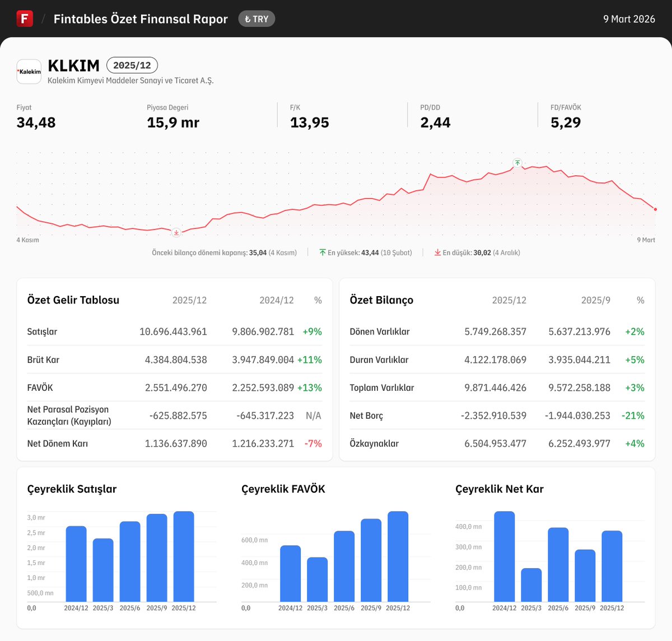Viewport: 672px width, 641px height.
Task: Click the red lowest-price marker on the chart
Action: 176,232
